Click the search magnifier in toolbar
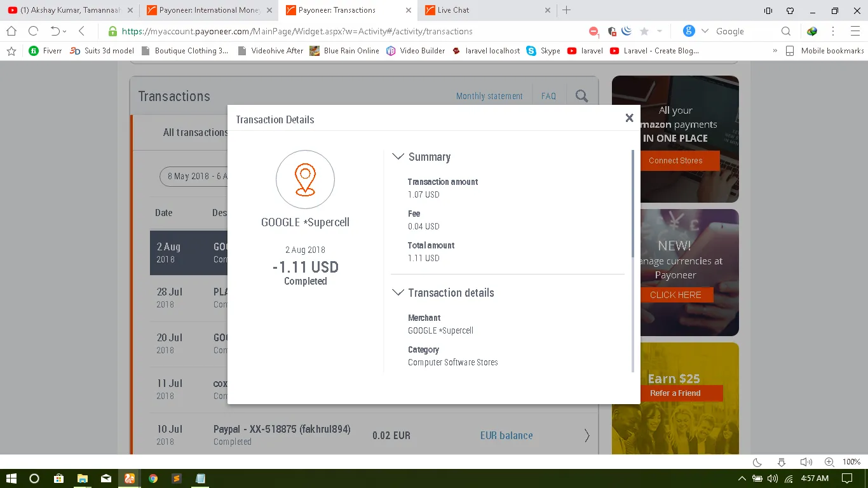Viewport: 868px width, 488px height. 786,31
